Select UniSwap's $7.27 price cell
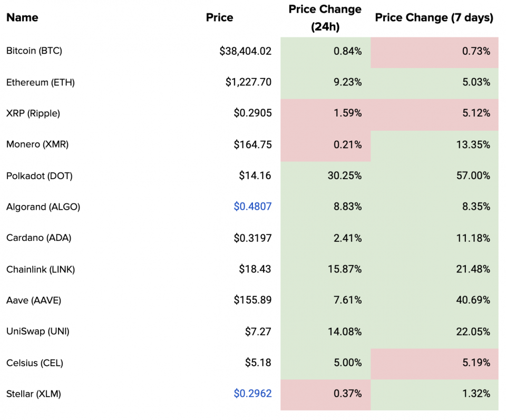506x420 pixels. point(258,331)
